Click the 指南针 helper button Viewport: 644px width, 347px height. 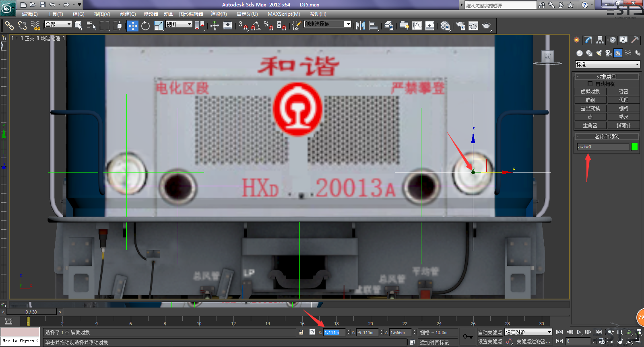(x=623, y=125)
